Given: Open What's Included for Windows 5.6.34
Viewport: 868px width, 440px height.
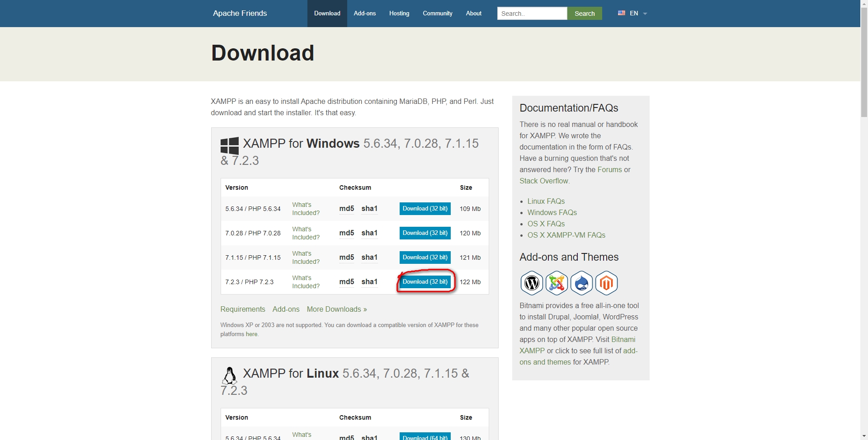Looking at the screenshot, I should [x=306, y=209].
